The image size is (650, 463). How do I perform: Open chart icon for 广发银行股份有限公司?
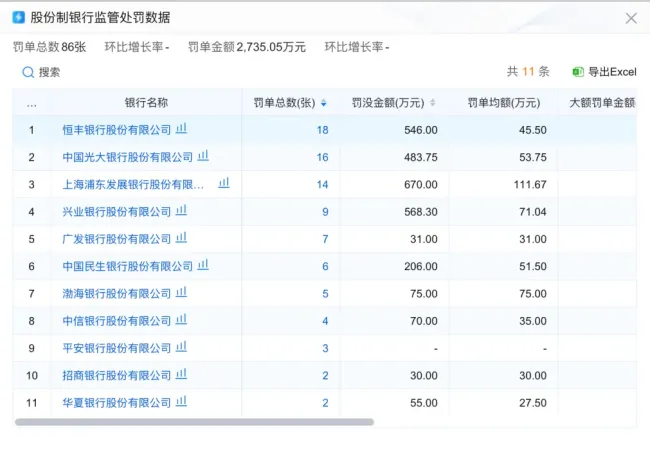click(x=181, y=238)
